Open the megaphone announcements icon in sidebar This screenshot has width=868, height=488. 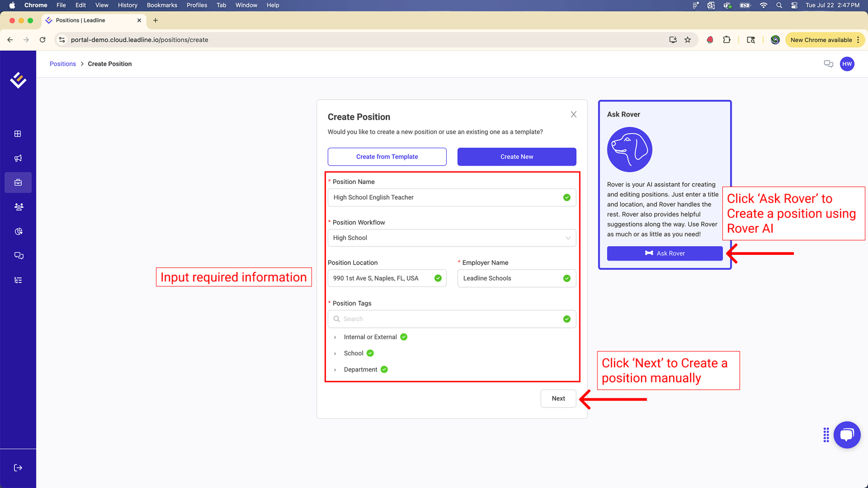coord(18,158)
